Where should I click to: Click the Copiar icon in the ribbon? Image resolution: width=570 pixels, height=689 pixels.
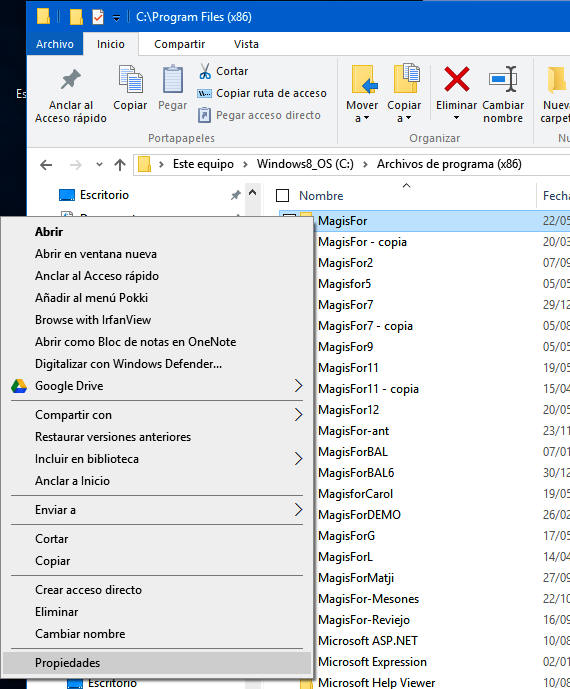[131, 80]
